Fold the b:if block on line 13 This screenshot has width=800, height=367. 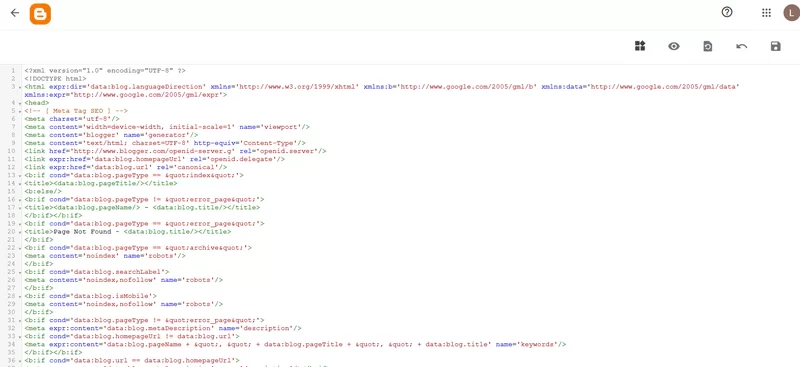[19, 176]
